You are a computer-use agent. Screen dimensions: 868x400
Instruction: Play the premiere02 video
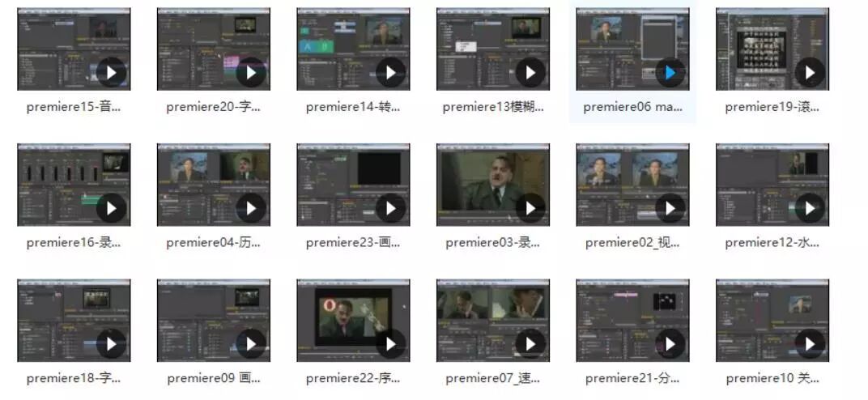[670, 208]
